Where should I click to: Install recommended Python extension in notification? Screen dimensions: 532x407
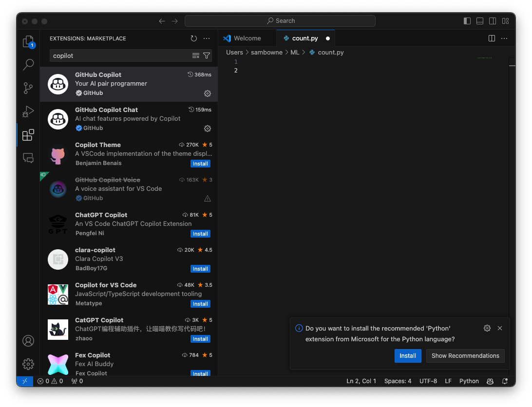click(408, 356)
